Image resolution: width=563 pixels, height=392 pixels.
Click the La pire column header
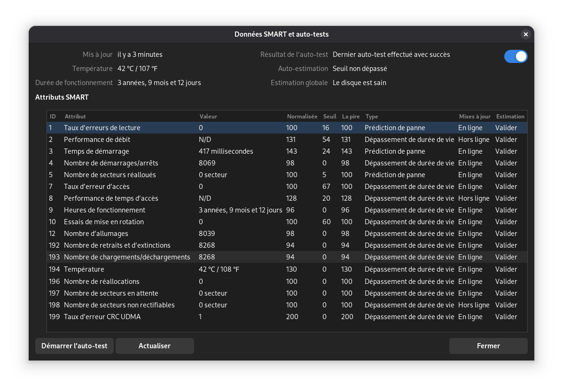[x=351, y=116]
